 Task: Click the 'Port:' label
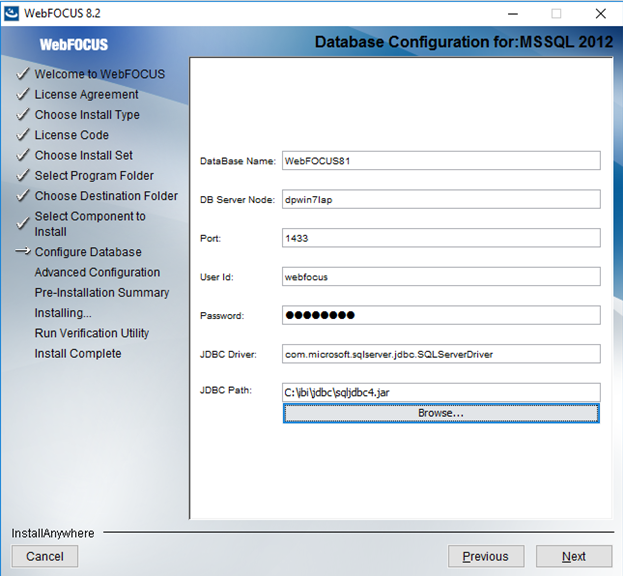point(210,238)
